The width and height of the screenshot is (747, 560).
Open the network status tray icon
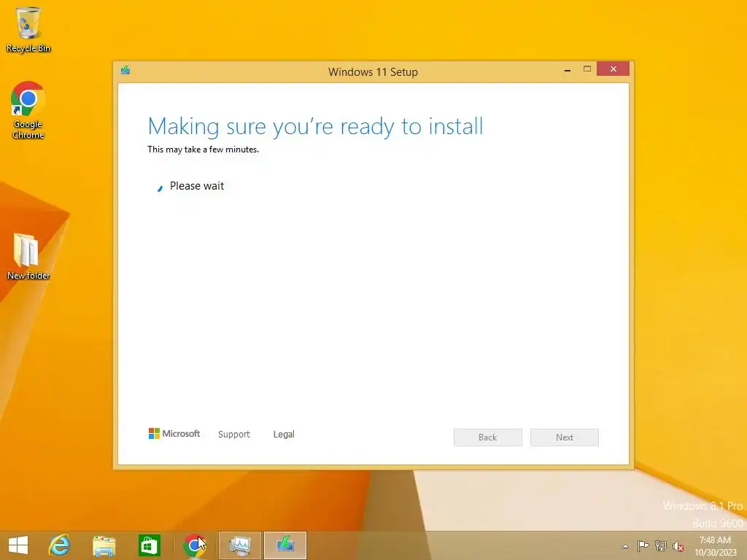(661, 545)
